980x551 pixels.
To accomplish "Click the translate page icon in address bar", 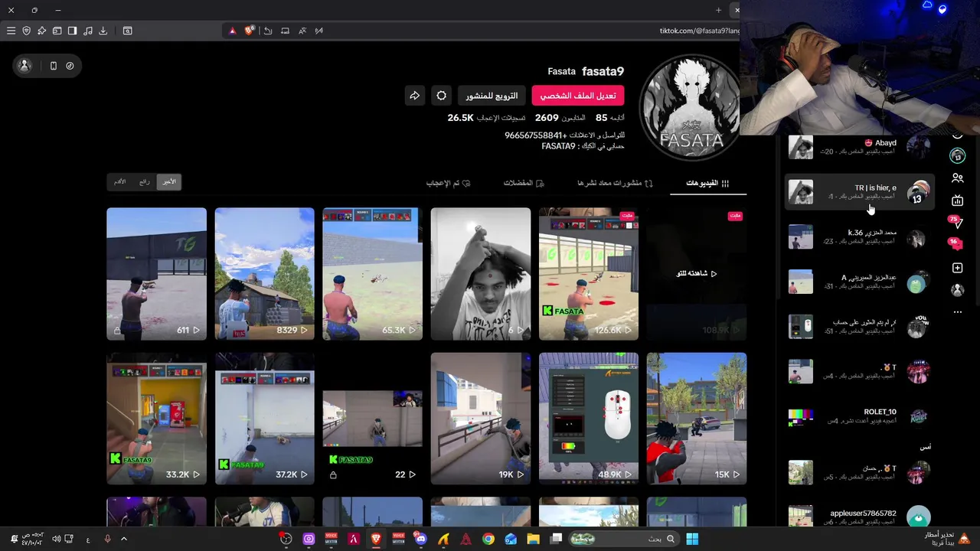I will [302, 31].
